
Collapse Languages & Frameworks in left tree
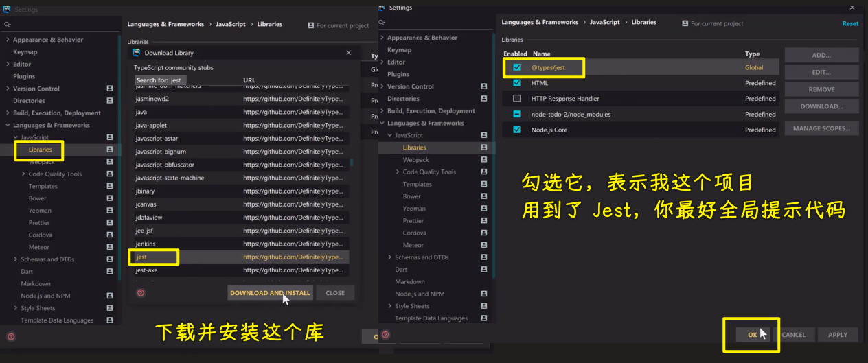point(8,126)
